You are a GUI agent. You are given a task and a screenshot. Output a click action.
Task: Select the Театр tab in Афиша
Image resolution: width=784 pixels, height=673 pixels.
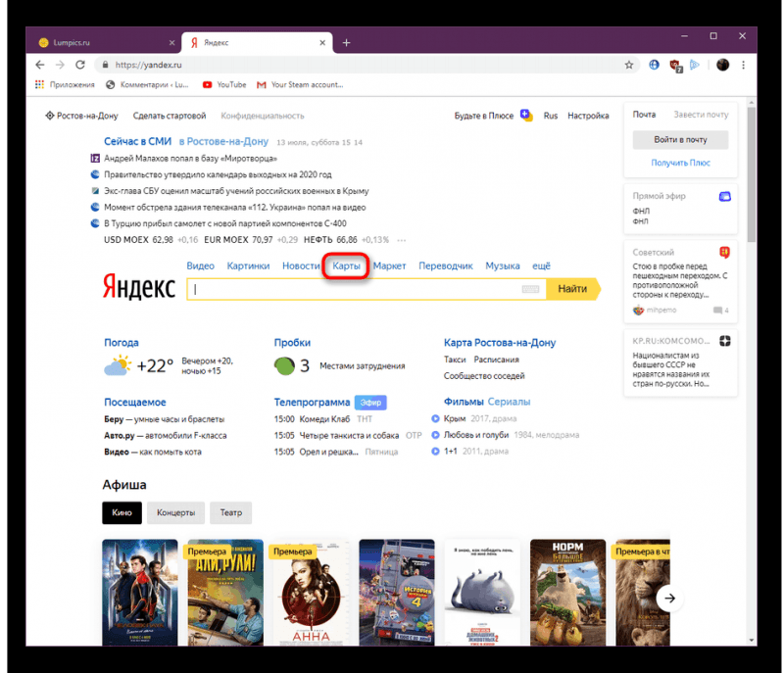coord(231,512)
